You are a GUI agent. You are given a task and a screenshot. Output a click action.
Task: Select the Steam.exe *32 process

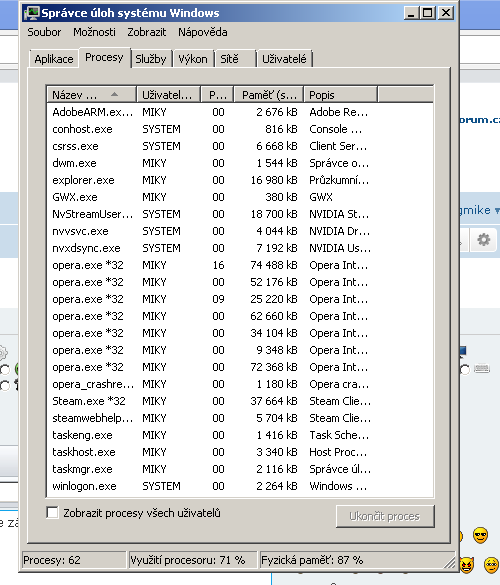coord(240,401)
